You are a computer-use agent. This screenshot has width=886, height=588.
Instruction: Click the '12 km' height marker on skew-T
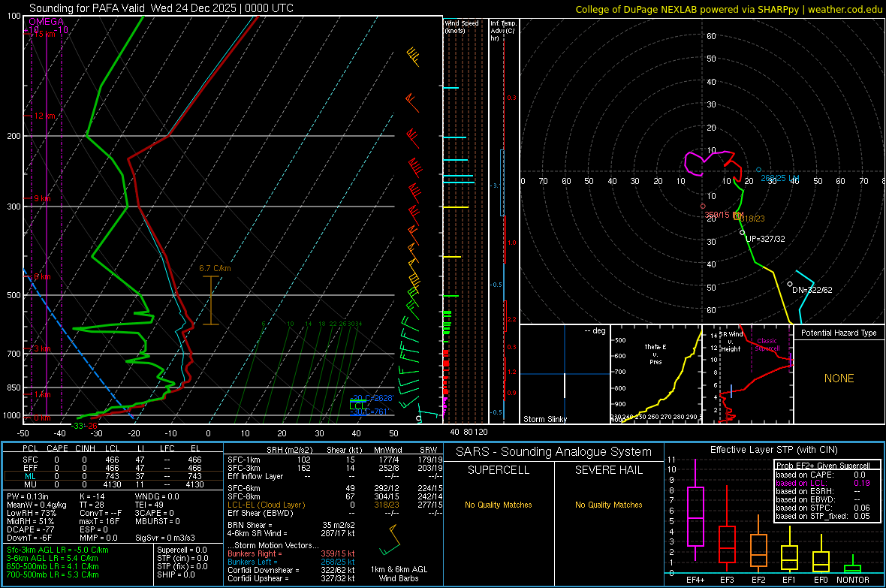pos(44,116)
